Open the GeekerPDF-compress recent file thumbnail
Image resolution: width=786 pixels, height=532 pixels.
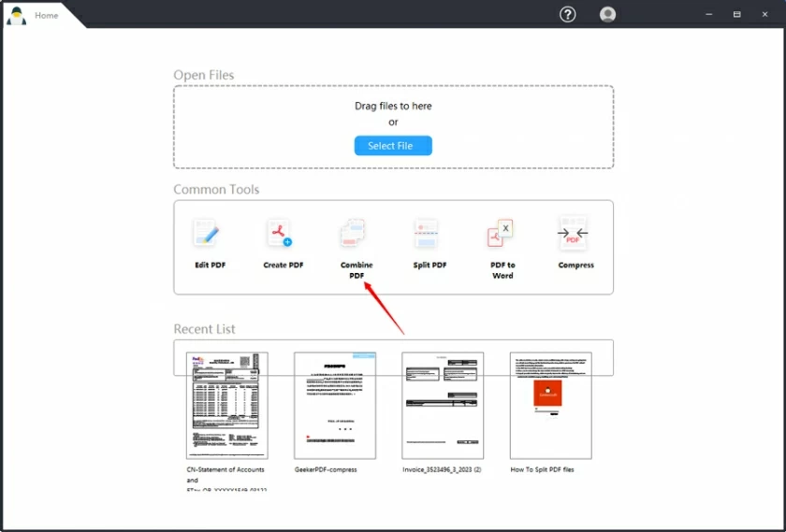[335, 405]
